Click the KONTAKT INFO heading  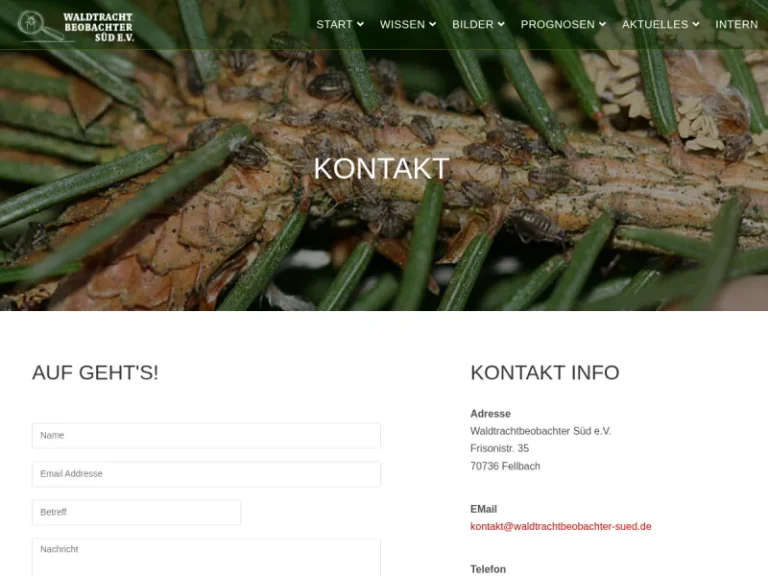coord(545,373)
